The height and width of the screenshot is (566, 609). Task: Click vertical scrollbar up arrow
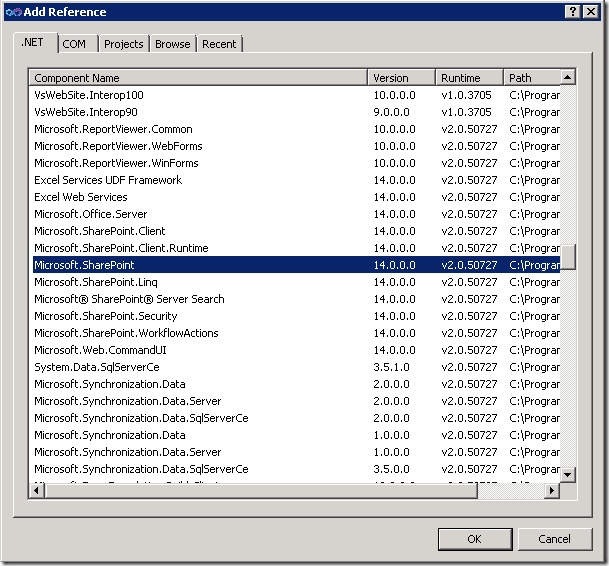567,77
